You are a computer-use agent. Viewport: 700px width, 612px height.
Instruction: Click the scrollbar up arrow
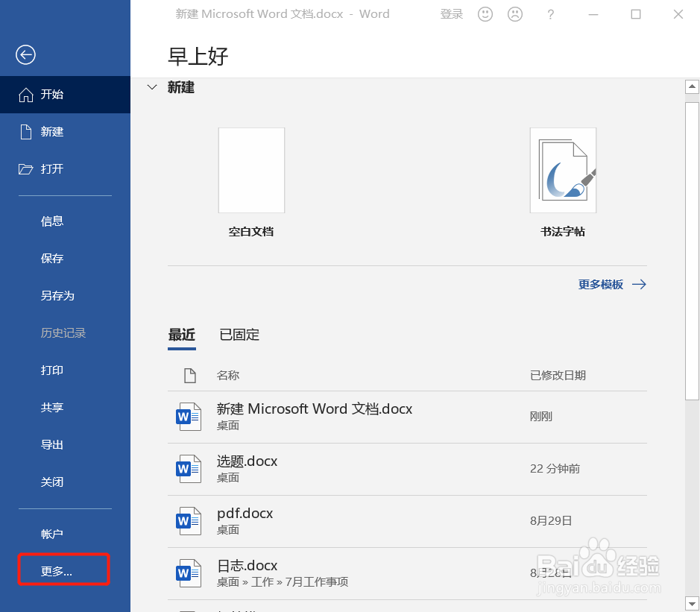[692, 86]
